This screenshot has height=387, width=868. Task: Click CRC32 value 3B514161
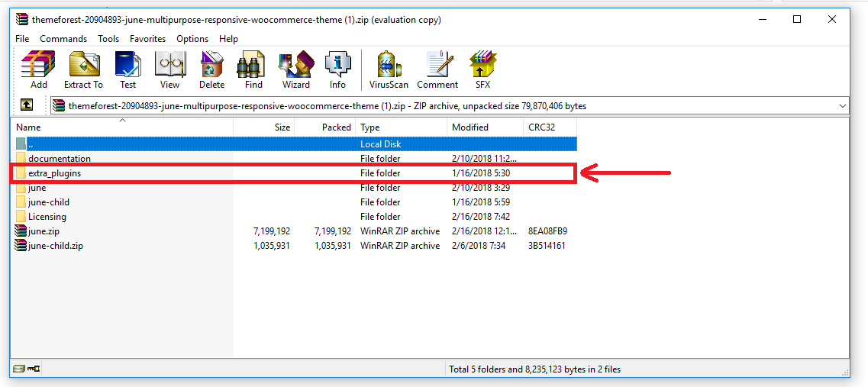point(547,245)
